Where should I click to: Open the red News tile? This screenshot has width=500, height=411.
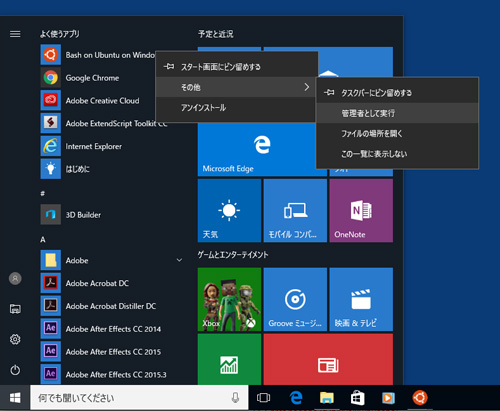(x=328, y=359)
